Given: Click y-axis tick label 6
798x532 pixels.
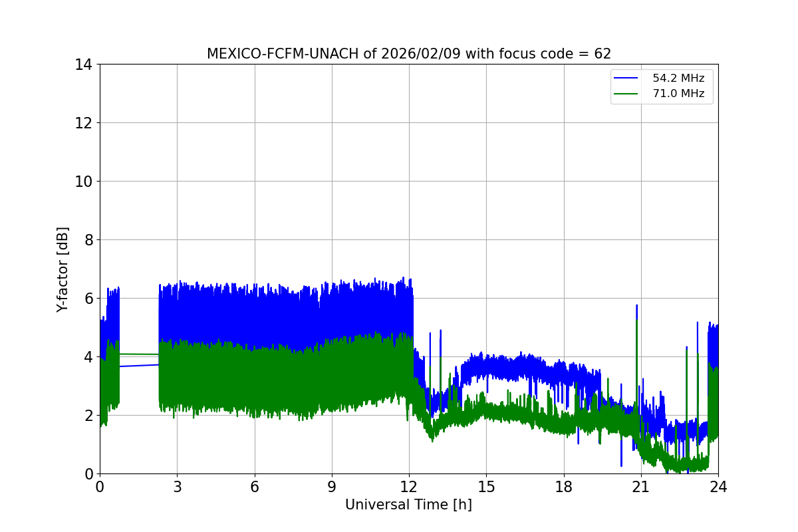Looking at the screenshot, I should coord(88,299).
